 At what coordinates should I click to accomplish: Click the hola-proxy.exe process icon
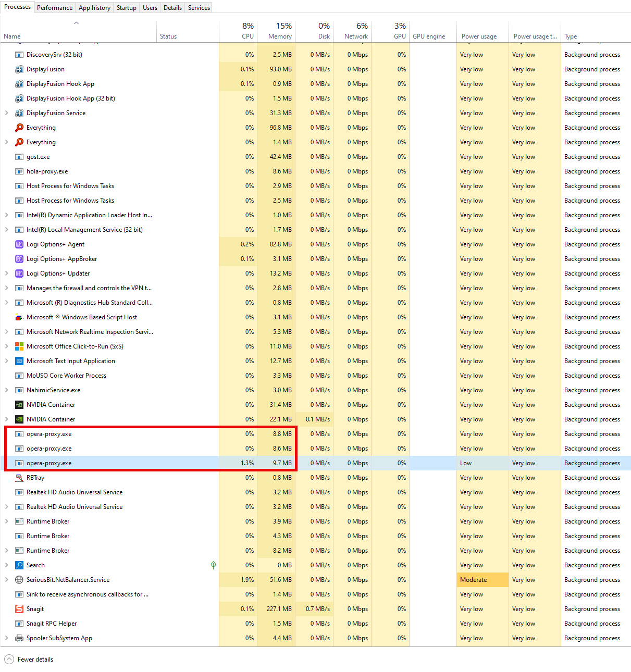click(x=19, y=171)
